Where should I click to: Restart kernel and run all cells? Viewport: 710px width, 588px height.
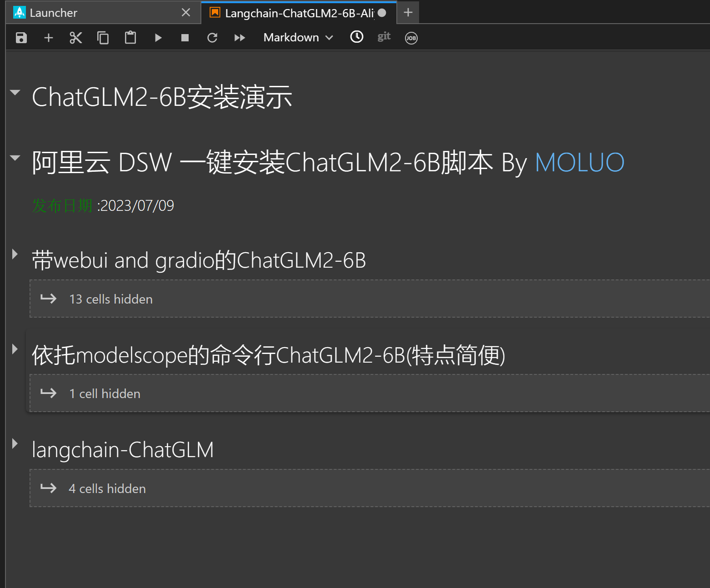click(240, 38)
